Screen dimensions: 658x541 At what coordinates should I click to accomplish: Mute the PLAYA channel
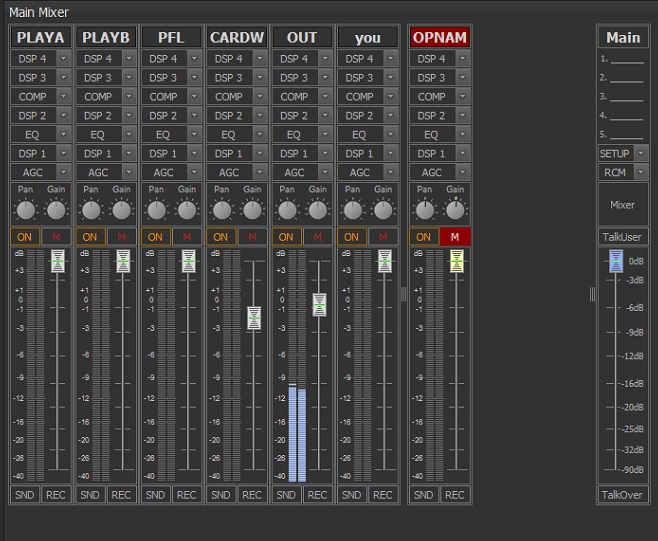pos(56,237)
